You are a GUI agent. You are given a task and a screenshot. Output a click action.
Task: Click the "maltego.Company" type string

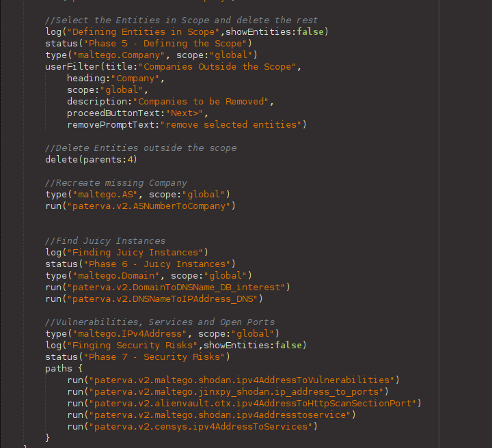[x=119, y=55]
